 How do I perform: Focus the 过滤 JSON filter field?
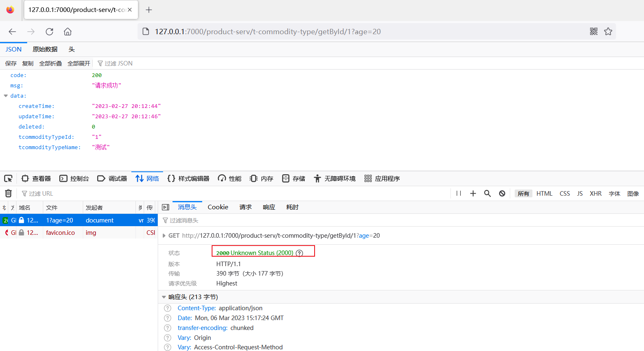pos(119,63)
